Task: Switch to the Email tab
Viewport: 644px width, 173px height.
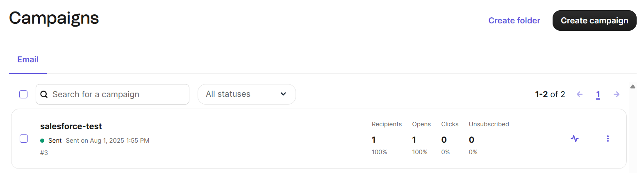Action: click(28, 59)
